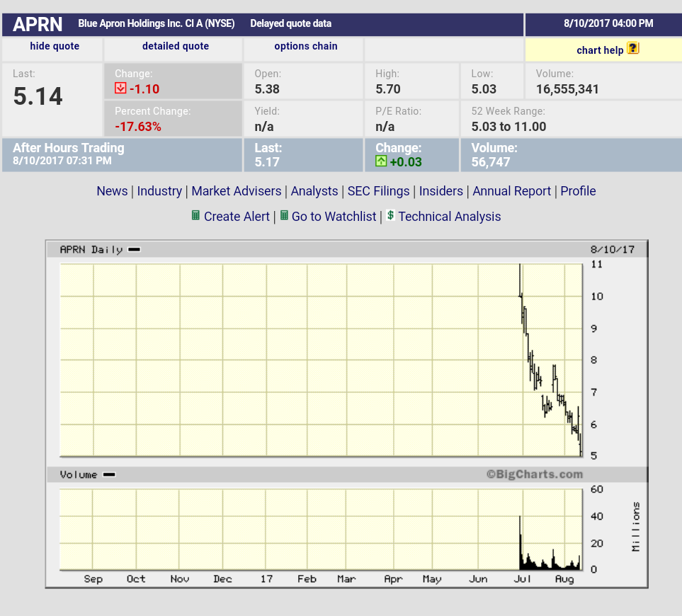
Task: Open the options chain
Action: coord(306,46)
